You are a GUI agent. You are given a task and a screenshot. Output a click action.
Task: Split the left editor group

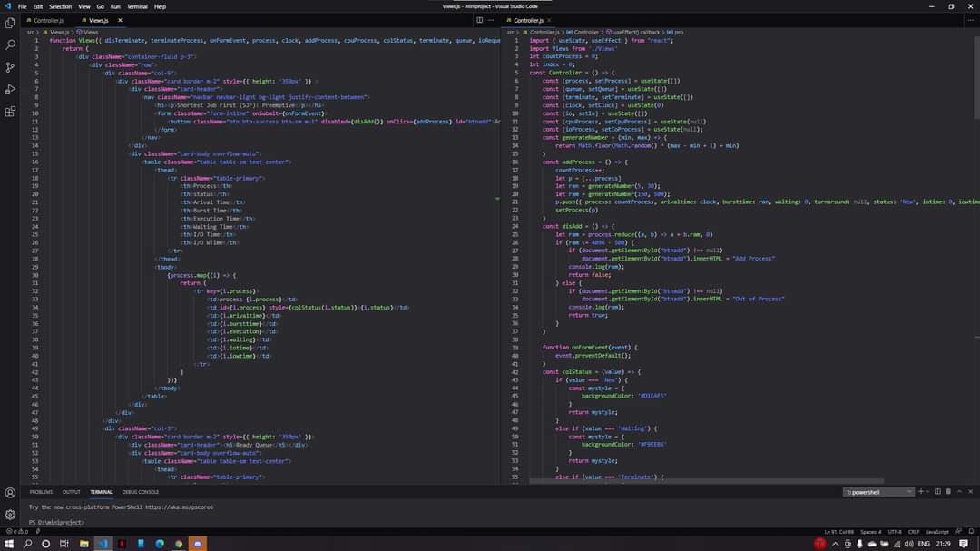coord(479,20)
